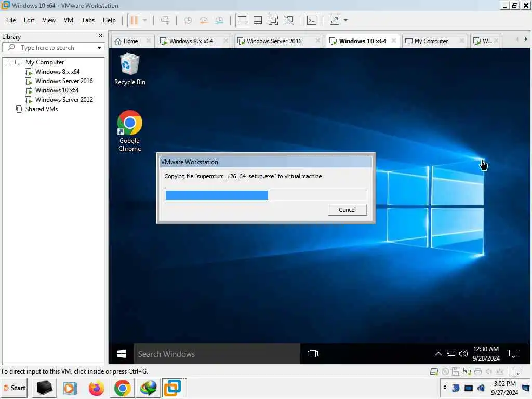Click the Google Chrome shortcut on guest desktop

click(x=129, y=131)
